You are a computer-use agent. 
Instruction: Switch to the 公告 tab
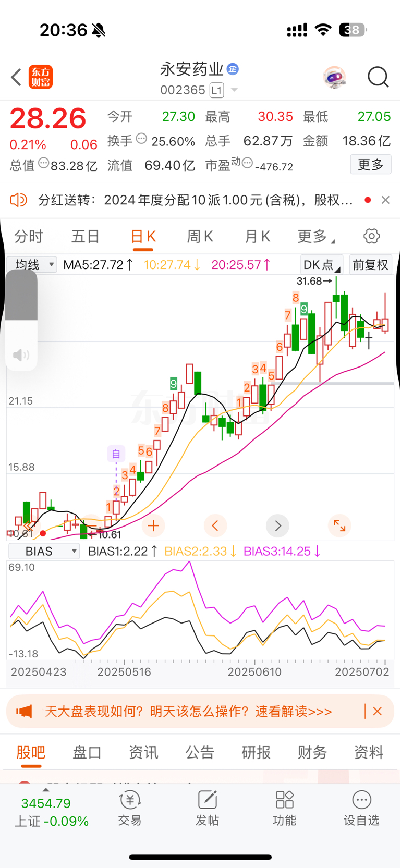200,752
